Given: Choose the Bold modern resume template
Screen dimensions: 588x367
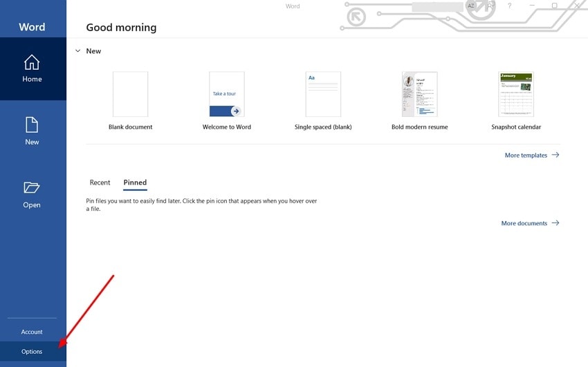Looking at the screenshot, I should tap(420, 95).
